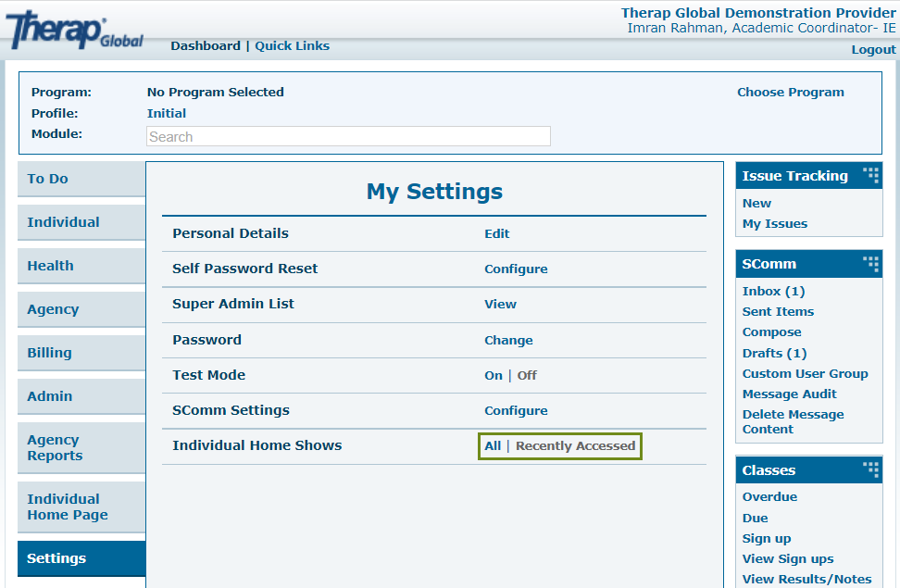Edit Personal Details
The height and width of the screenshot is (588, 900).
(x=496, y=233)
